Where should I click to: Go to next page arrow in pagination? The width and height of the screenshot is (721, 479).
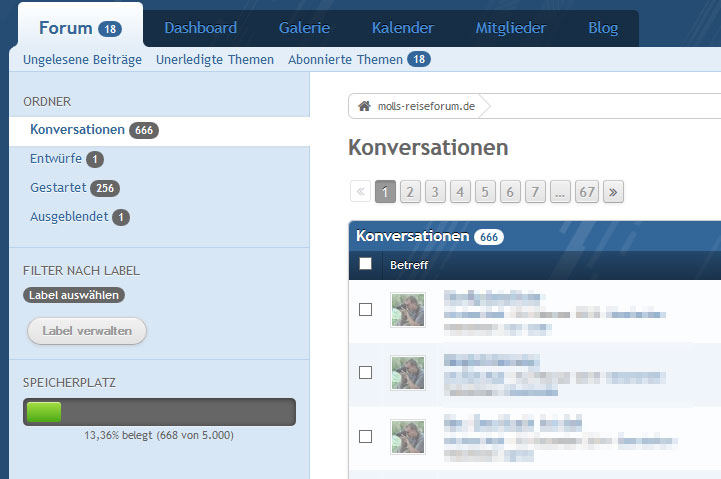(613, 191)
